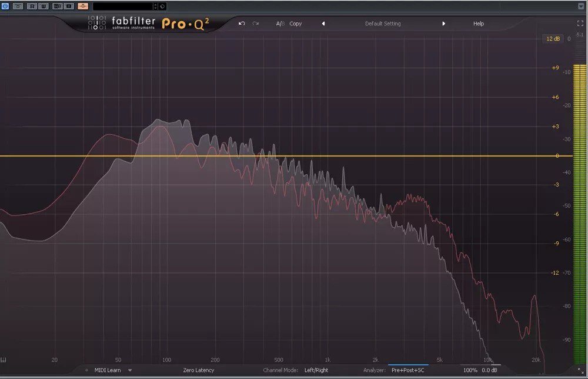Click the 100% output gain scale value
This screenshot has height=379, width=588.
pyautogui.click(x=470, y=370)
